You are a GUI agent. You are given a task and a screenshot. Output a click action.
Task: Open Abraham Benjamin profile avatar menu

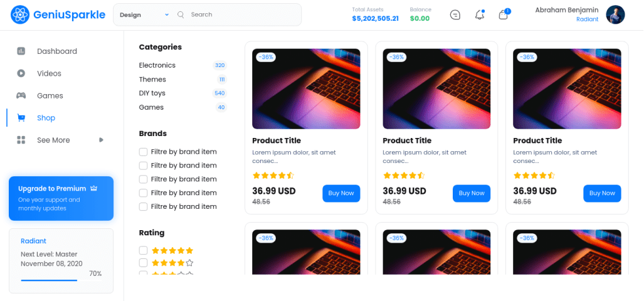click(615, 14)
